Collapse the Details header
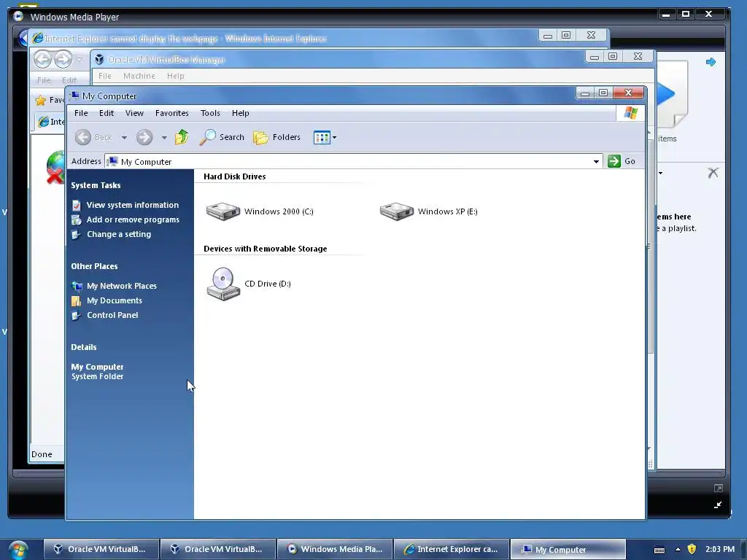Image resolution: width=747 pixels, height=560 pixels. pyautogui.click(x=84, y=347)
